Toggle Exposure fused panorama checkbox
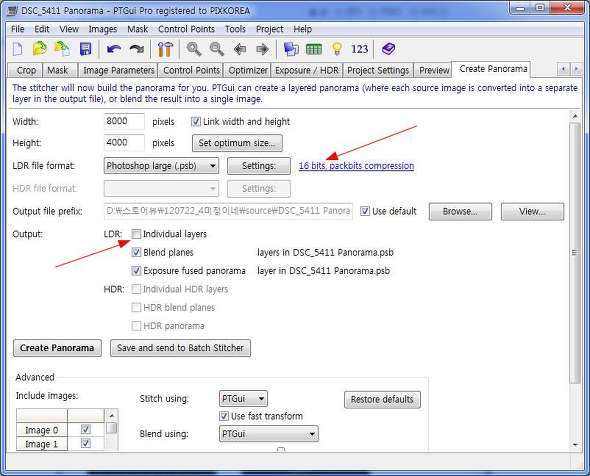 point(136,271)
